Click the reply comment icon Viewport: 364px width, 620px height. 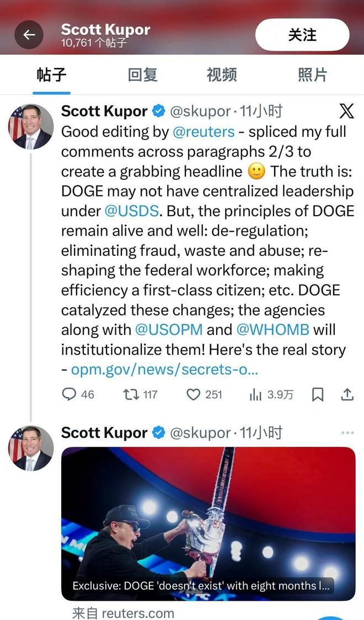pyautogui.click(x=69, y=394)
